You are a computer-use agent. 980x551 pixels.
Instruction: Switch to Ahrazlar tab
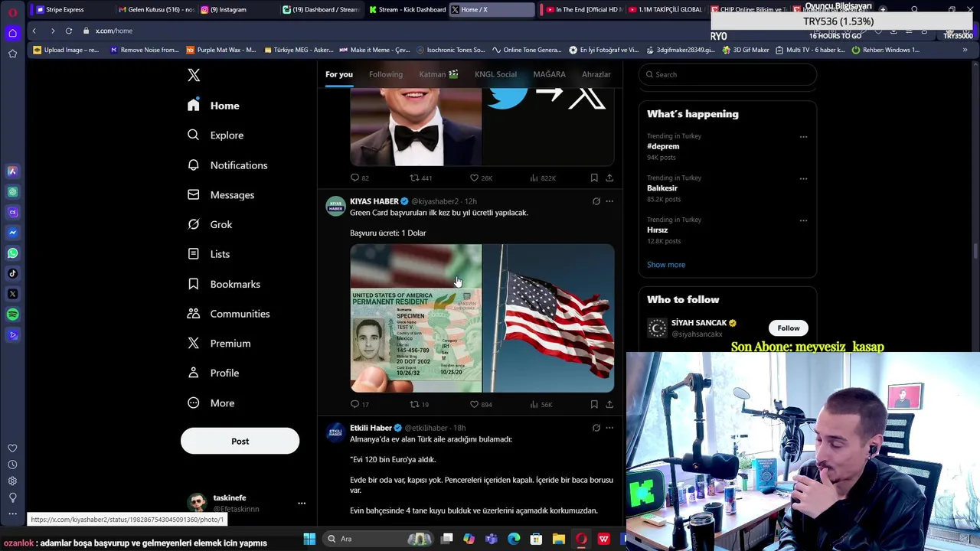point(596,74)
